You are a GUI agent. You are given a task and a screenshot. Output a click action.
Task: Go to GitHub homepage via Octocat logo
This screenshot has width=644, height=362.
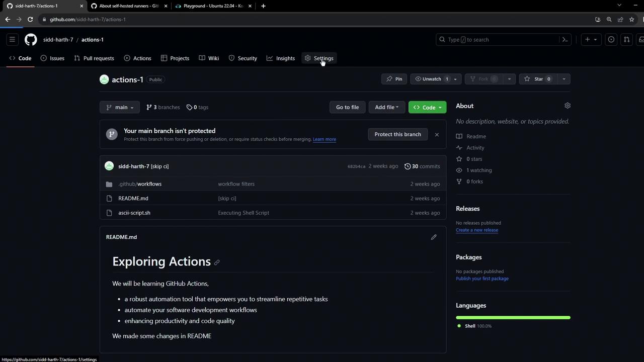pyautogui.click(x=31, y=40)
